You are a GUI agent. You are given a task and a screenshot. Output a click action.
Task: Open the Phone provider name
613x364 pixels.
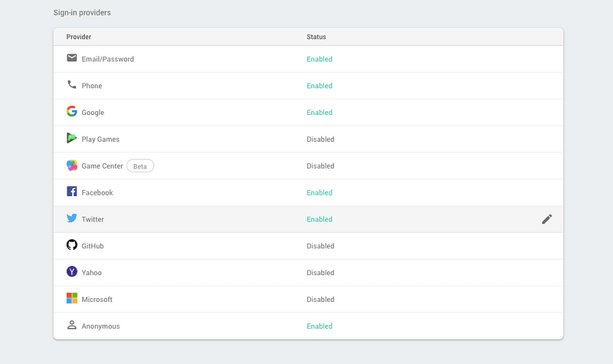click(x=91, y=86)
